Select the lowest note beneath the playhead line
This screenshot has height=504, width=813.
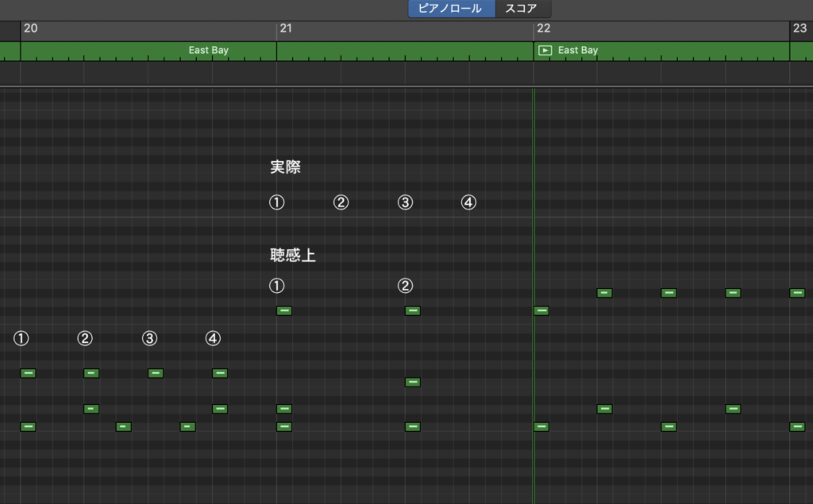click(x=542, y=426)
